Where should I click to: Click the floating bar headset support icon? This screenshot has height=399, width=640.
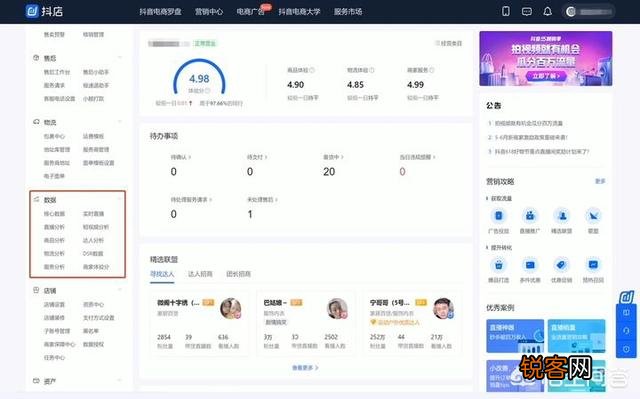(x=626, y=331)
